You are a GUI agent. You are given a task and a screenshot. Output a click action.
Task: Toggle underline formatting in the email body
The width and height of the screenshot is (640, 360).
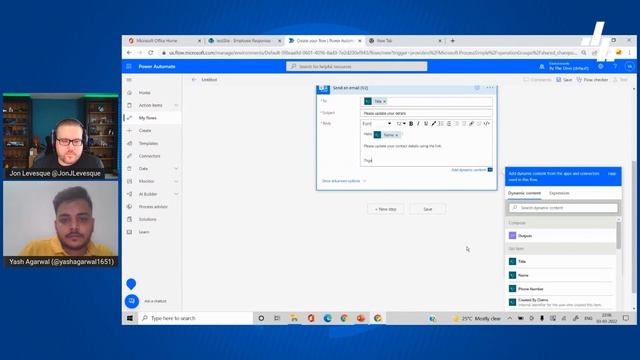point(426,124)
